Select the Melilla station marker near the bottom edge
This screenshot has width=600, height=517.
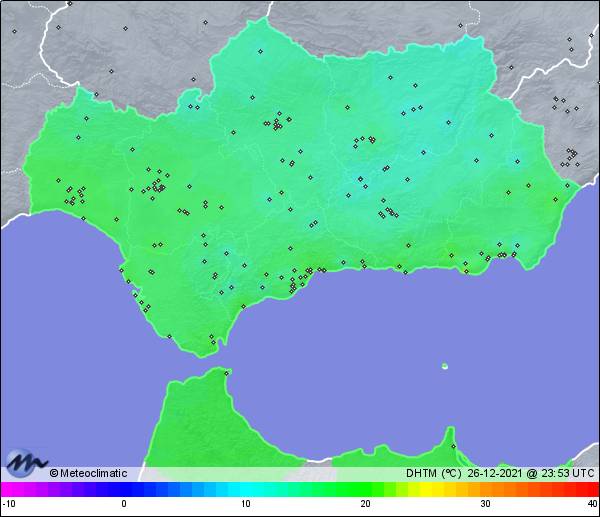pos(452,446)
